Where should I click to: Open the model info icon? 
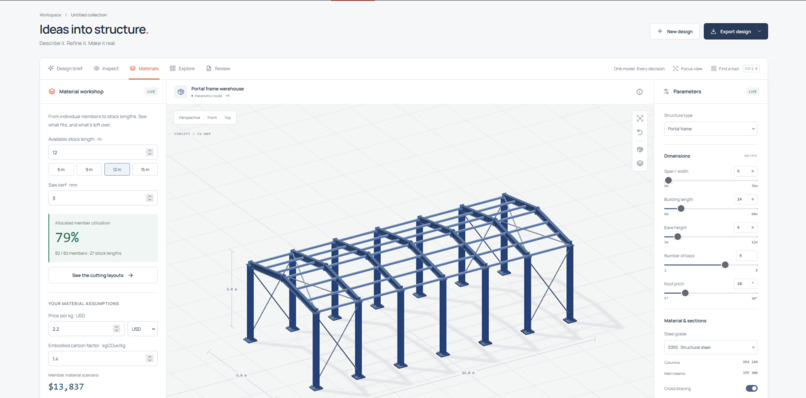tap(639, 92)
